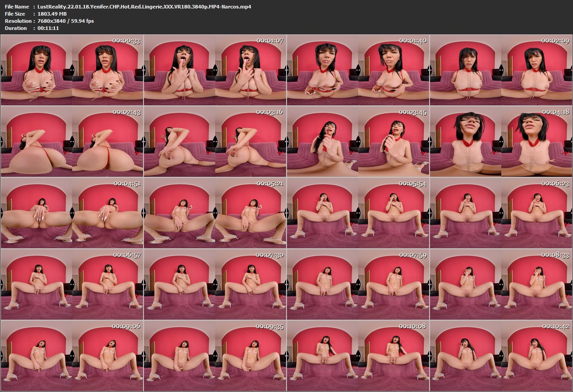Select the frame timestamped 00:04:18

pyautogui.click(x=501, y=142)
